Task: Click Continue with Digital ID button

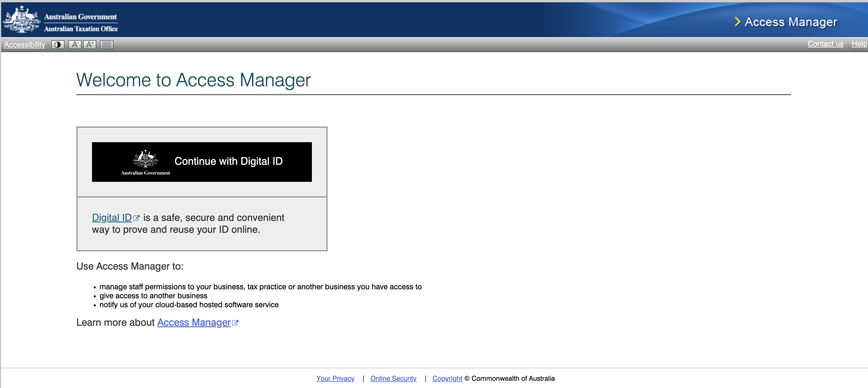Action: 202,162
